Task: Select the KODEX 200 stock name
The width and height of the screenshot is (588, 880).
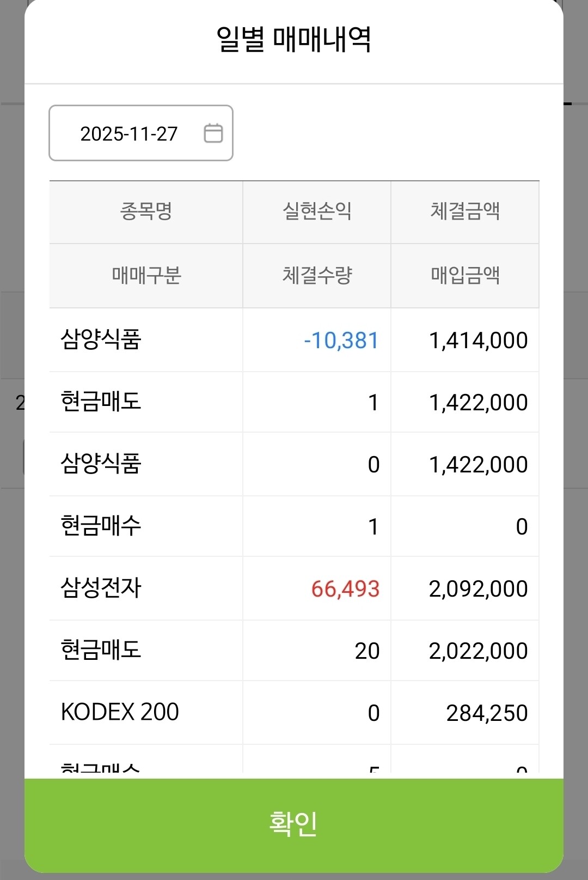Action: point(120,712)
